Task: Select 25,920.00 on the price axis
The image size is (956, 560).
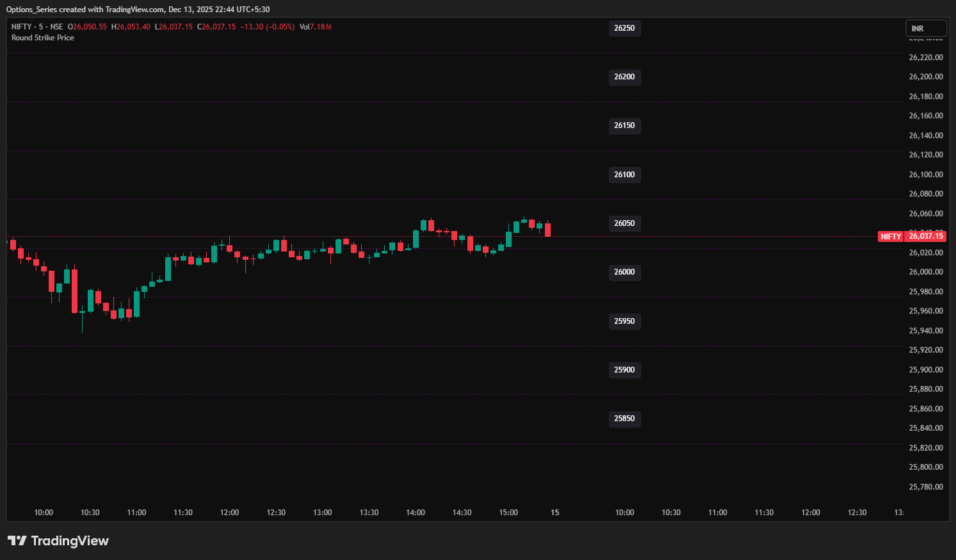Action: coord(926,350)
